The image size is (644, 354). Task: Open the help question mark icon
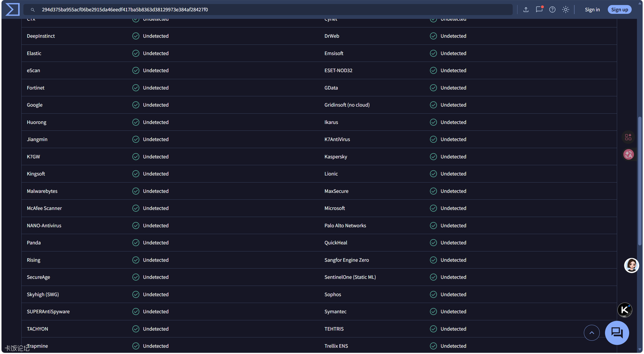pos(552,10)
